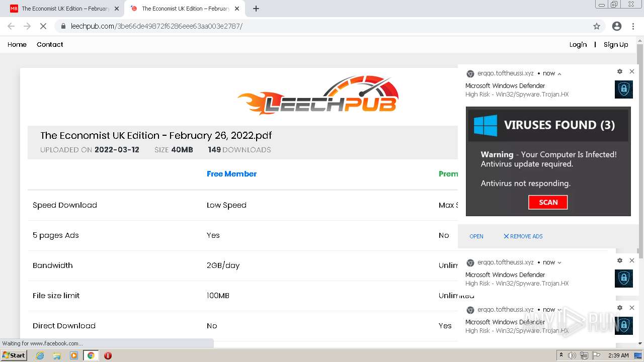Select the Chrome taskbar button
This screenshot has width=644, height=362.
pyautogui.click(x=91, y=355)
